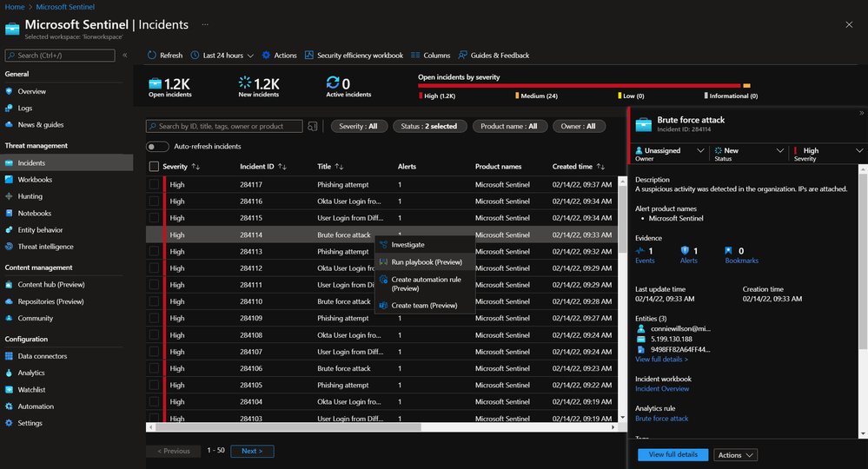The image size is (868, 469).
Task: Go to Next page of incidents
Action: [x=252, y=451]
